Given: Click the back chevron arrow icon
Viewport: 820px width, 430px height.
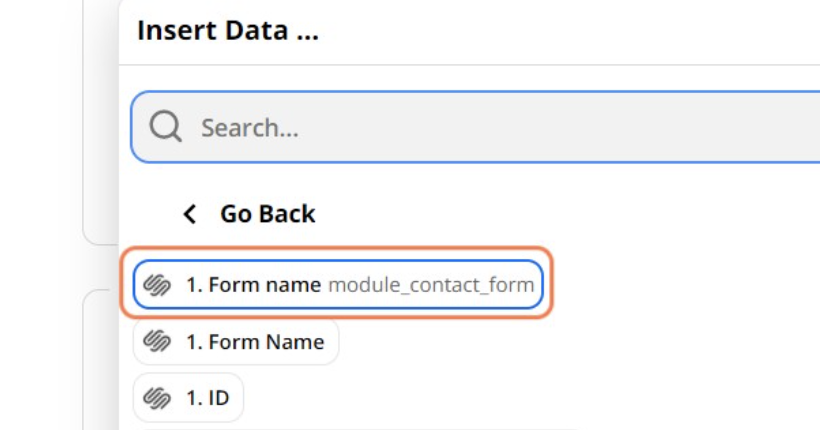Looking at the screenshot, I should point(189,214).
